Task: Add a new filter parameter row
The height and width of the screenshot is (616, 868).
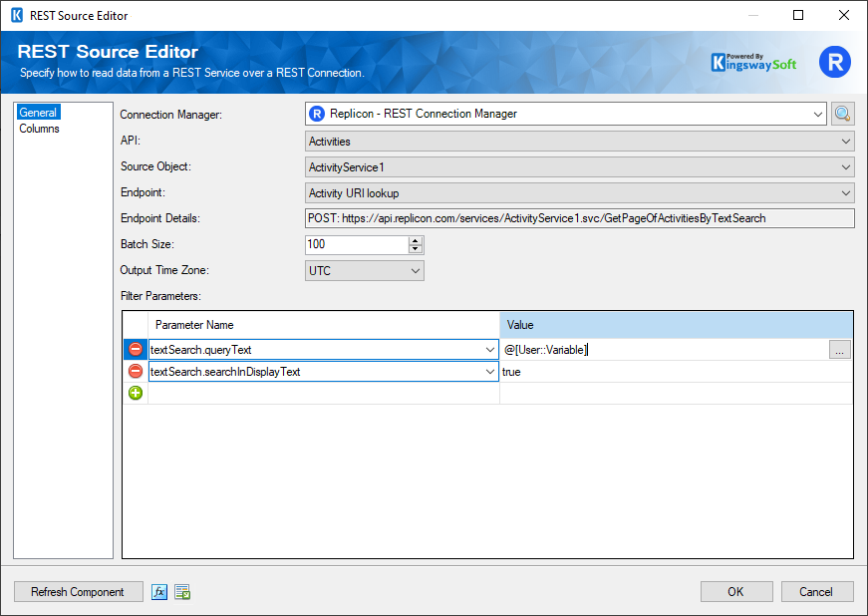Action: 136,393
